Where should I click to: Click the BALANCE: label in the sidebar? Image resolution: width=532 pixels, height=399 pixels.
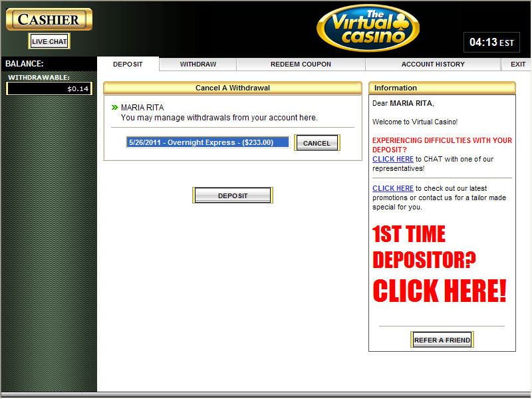pyautogui.click(x=25, y=64)
